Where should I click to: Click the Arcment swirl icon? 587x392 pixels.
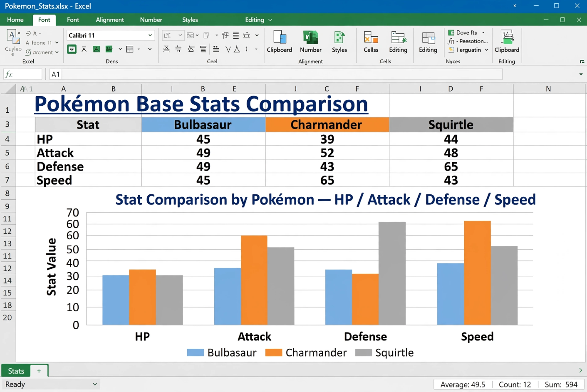coord(28,52)
